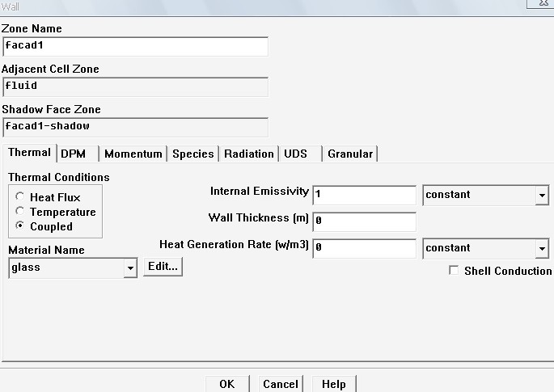Expand the Heat Generation Rate constant dropdown
554x392 pixels.
pos(541,248)
